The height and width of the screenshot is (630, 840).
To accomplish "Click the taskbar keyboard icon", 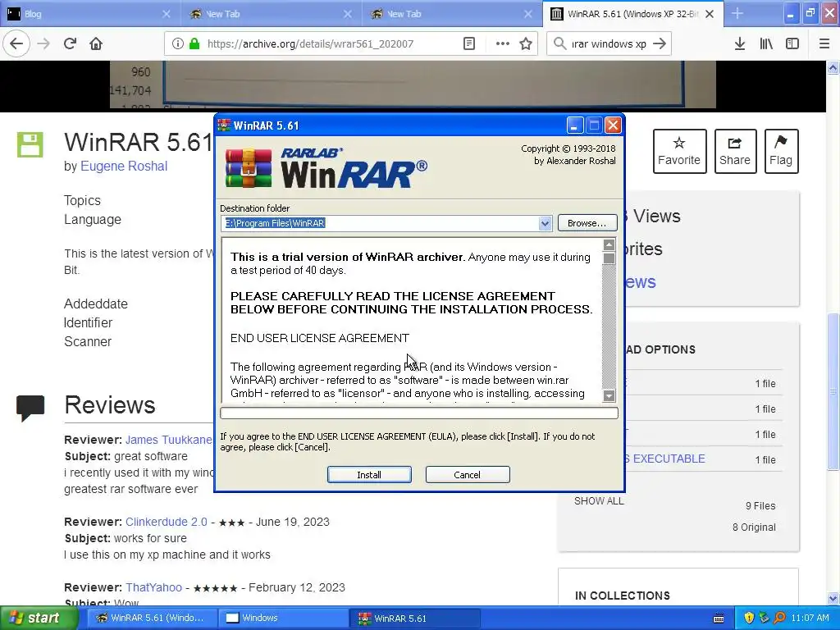I will [719, 619].
